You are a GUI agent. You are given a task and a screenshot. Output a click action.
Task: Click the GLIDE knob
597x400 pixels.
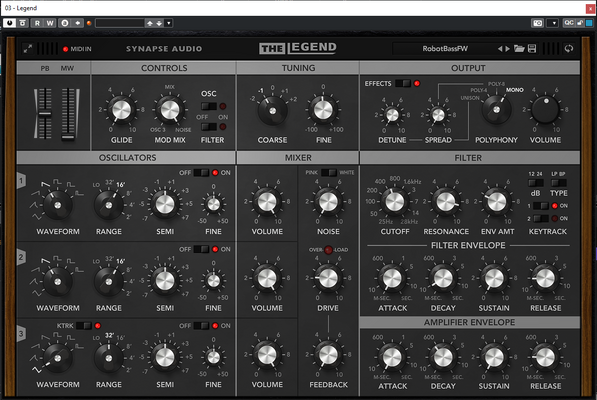tap(121, 110)
